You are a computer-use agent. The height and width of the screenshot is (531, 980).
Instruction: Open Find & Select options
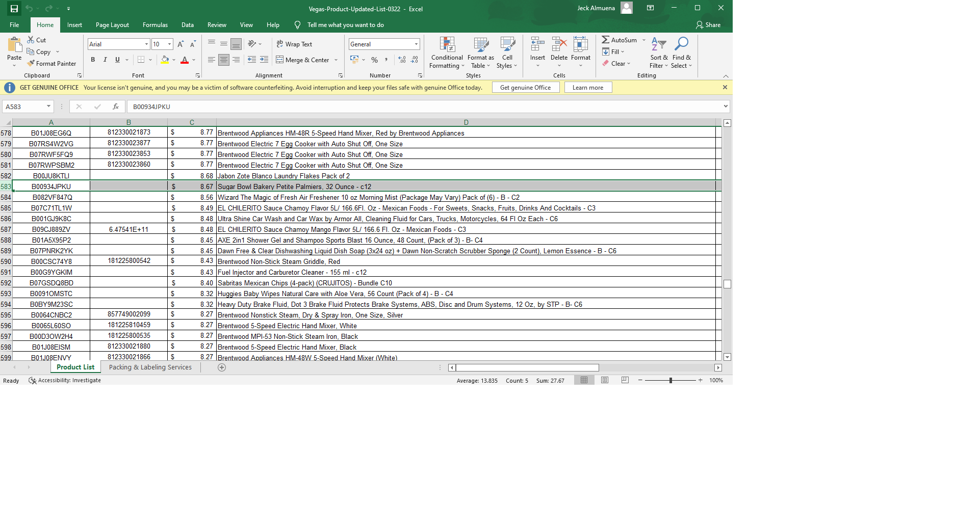[681, 52]
